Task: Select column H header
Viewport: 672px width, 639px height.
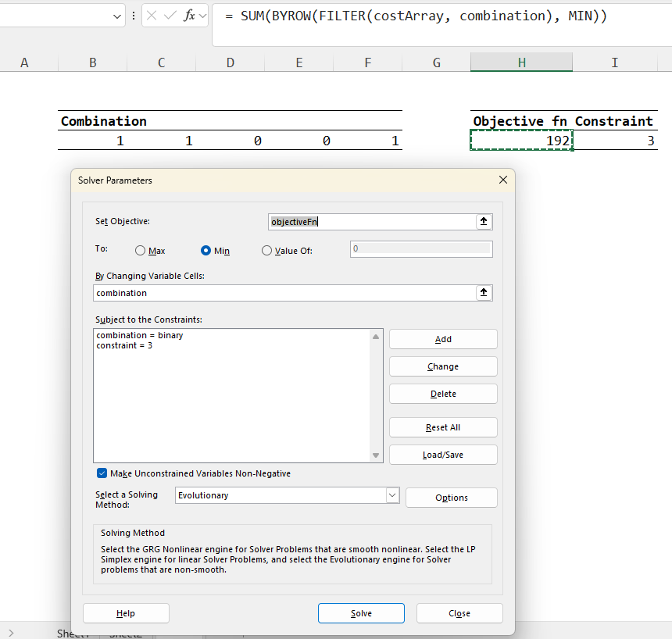Action: pos(521,62)
